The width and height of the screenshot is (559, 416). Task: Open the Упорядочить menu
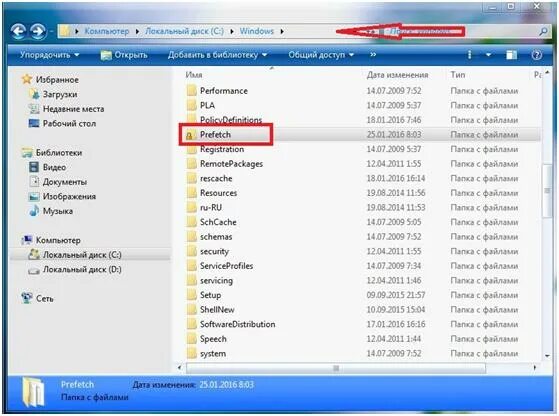pos(50,55)
